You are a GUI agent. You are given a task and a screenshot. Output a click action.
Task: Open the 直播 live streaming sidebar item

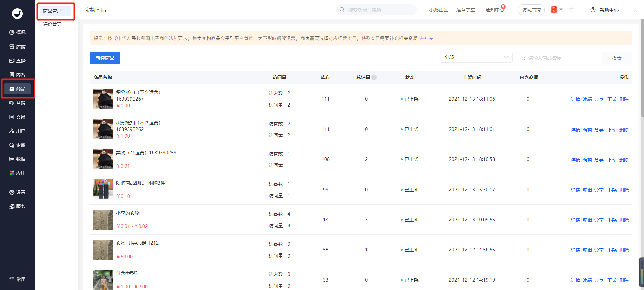(x=17, y=61)
